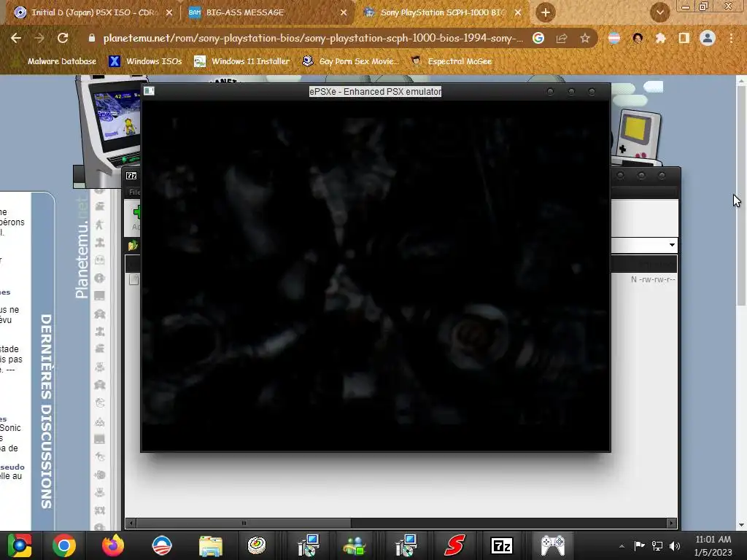Click the 7-Zip window title icon
The height and width of the screenshot is (560, 747).
coord(131,176)
